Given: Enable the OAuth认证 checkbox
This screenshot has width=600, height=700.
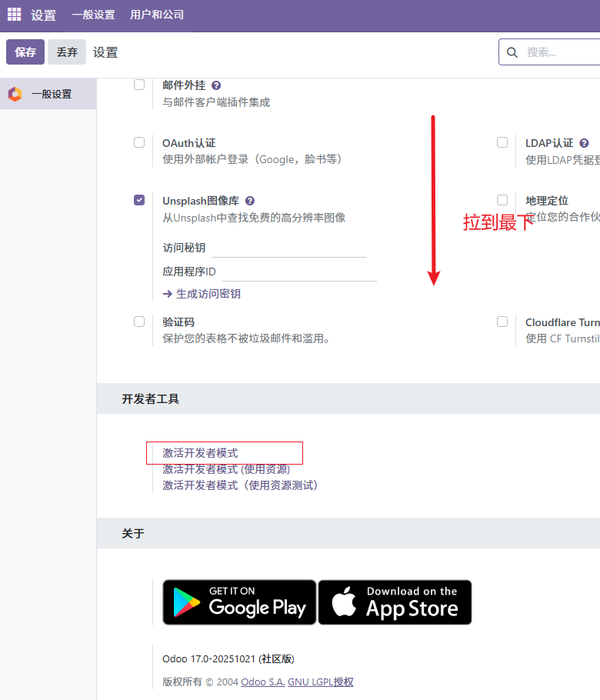Looking at the screenshot, I should 139,142.
